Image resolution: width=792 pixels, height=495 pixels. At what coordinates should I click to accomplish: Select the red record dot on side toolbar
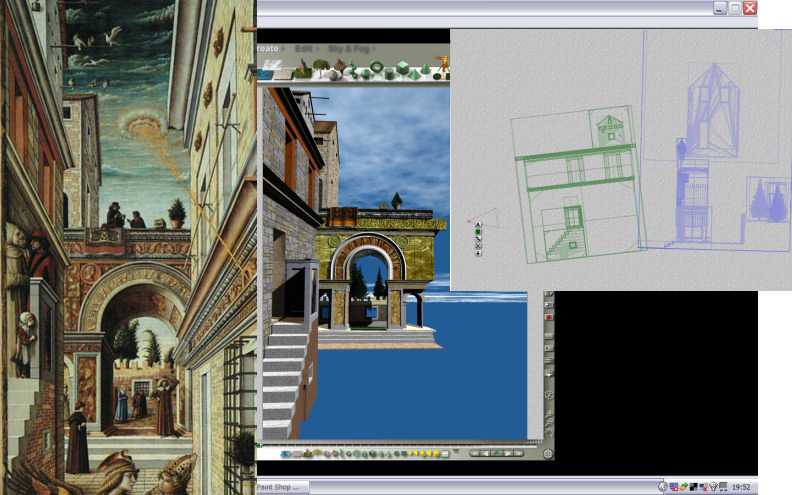pos(548,317)
